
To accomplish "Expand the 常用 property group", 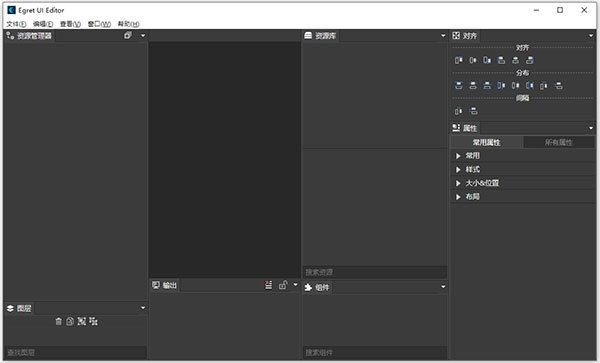I will click(x=458, y=156).
